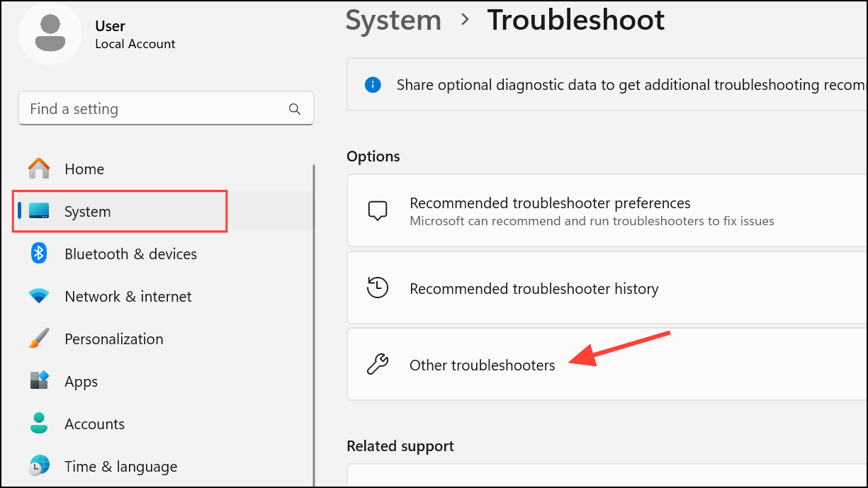Click the user profile avatar
This screenshot has height=488, width=868.
50,33
